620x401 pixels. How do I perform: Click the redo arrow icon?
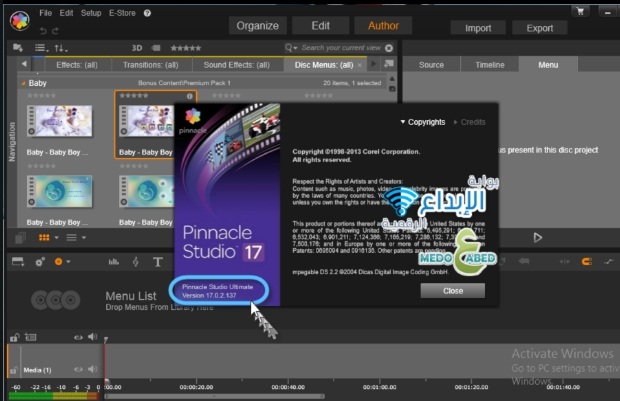pos(55,31)
